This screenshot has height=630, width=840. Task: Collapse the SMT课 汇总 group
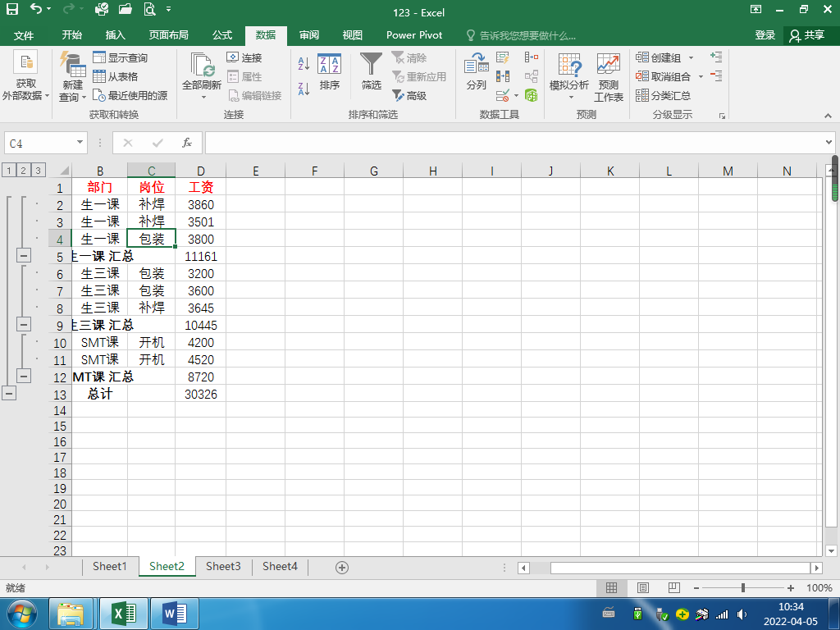[24, 376]
